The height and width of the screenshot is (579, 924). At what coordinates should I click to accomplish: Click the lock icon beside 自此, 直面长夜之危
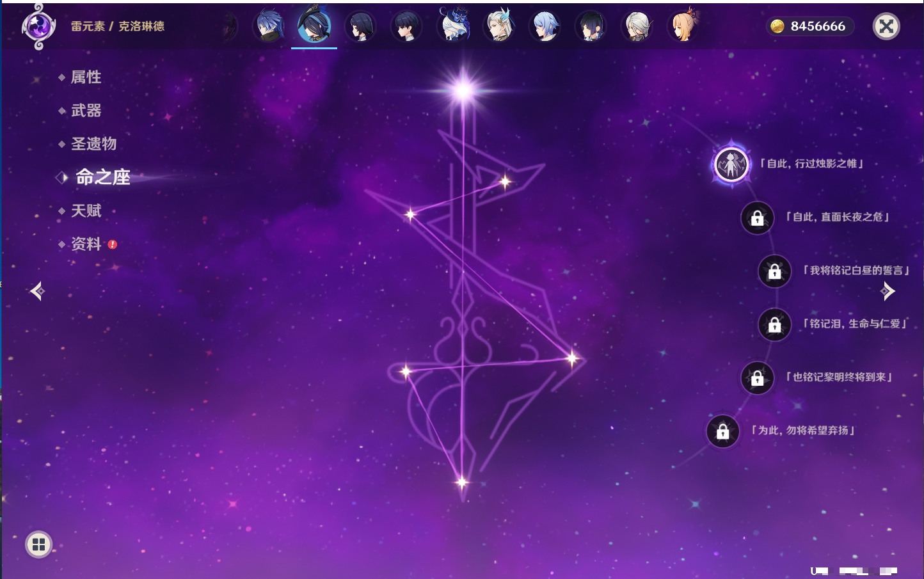pos(757,218)
